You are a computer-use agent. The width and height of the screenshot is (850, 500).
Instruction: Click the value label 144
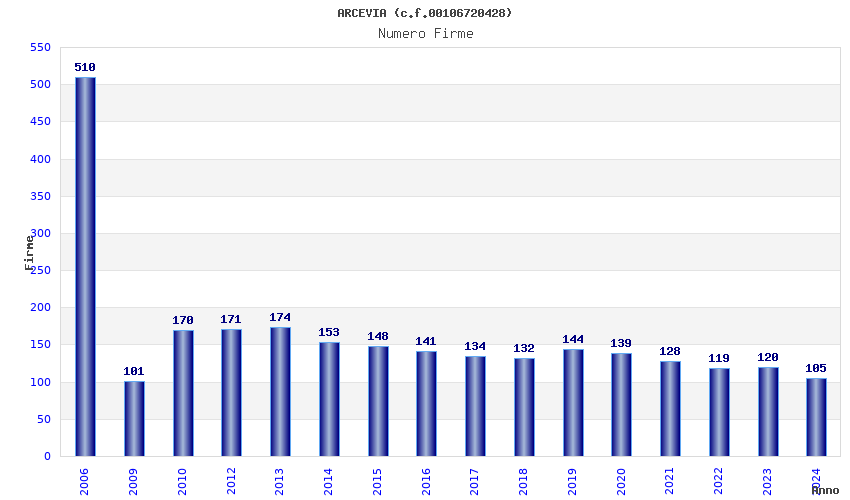coord(573,339)
